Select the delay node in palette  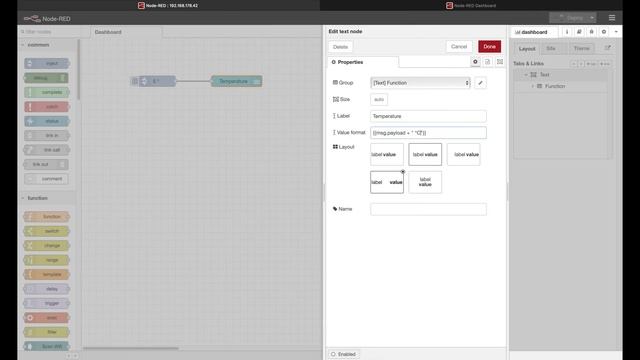[x=47, y=289]
